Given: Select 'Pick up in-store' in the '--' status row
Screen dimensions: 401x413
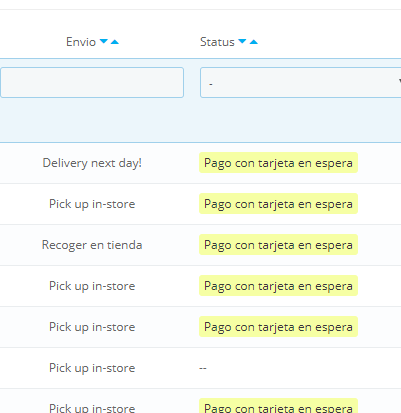Looking at the screenshot, I should point(92,368).
